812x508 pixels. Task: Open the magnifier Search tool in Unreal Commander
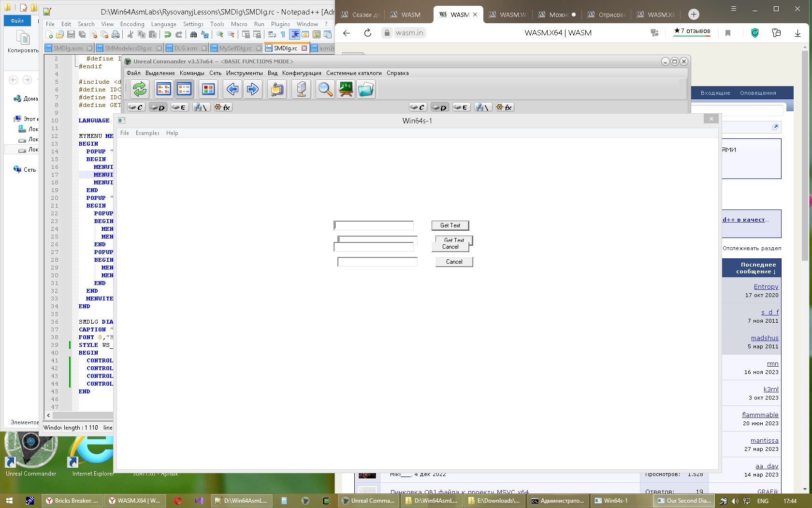[x=325, y=89]
